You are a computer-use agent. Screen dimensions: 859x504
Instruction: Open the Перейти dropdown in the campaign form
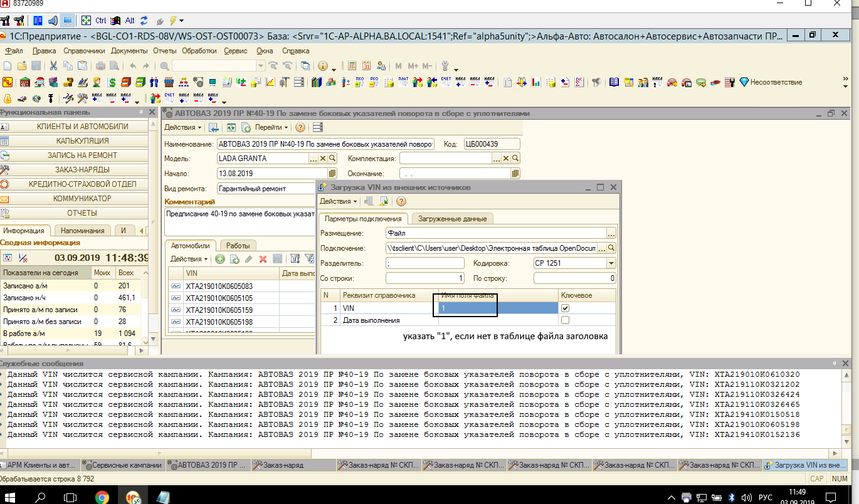pos(271,127)
